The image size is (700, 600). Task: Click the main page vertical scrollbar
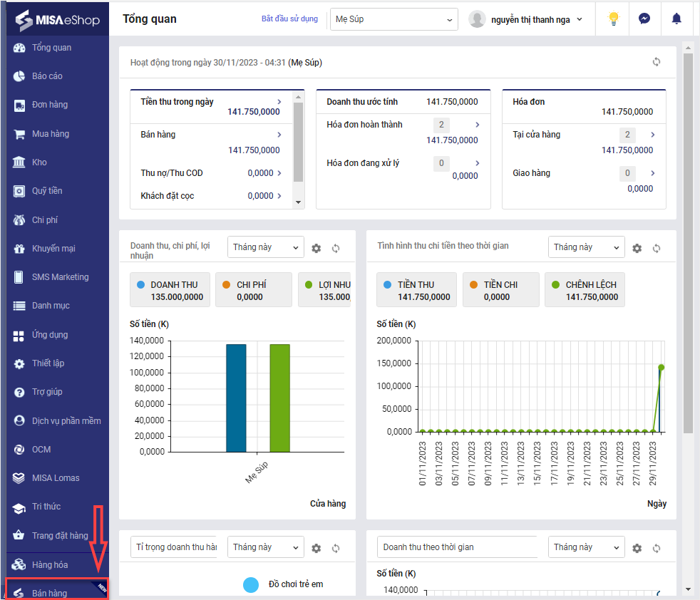pos(688,242)
